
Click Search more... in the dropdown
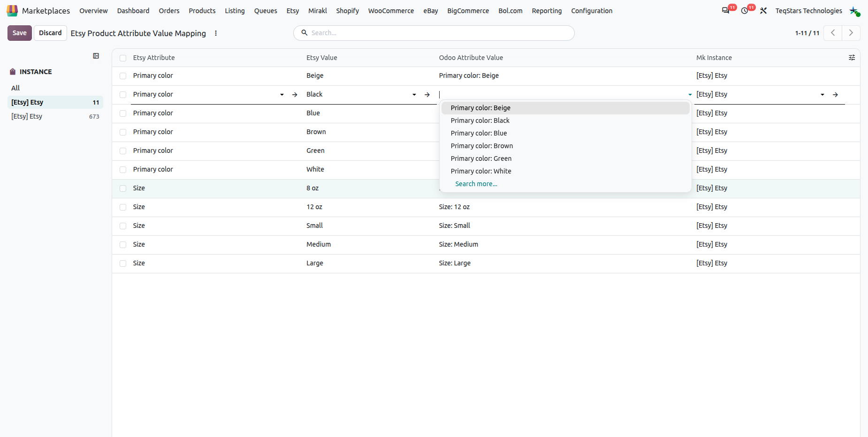[x=476, y=184]
